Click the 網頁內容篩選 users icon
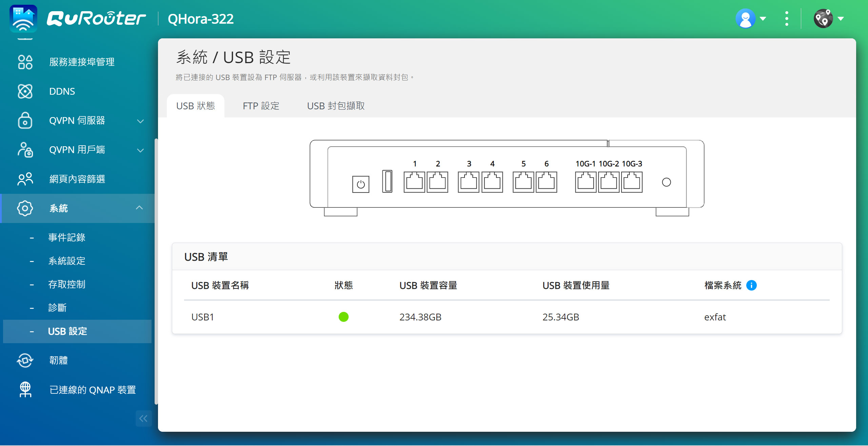Viewport: 868px width, 446px height. pos(25,179)
